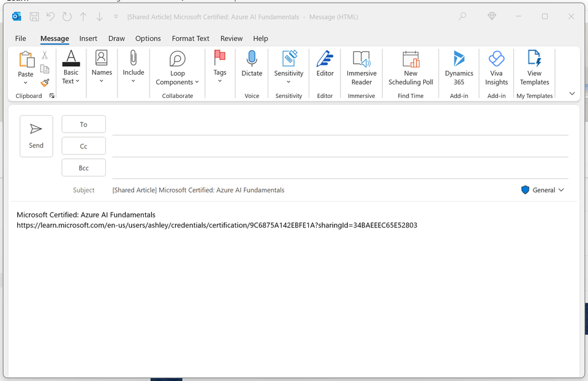The image size is (588, 381).
Task: Open the Dynamics 365 add-in
Action: tap(459, 68)
